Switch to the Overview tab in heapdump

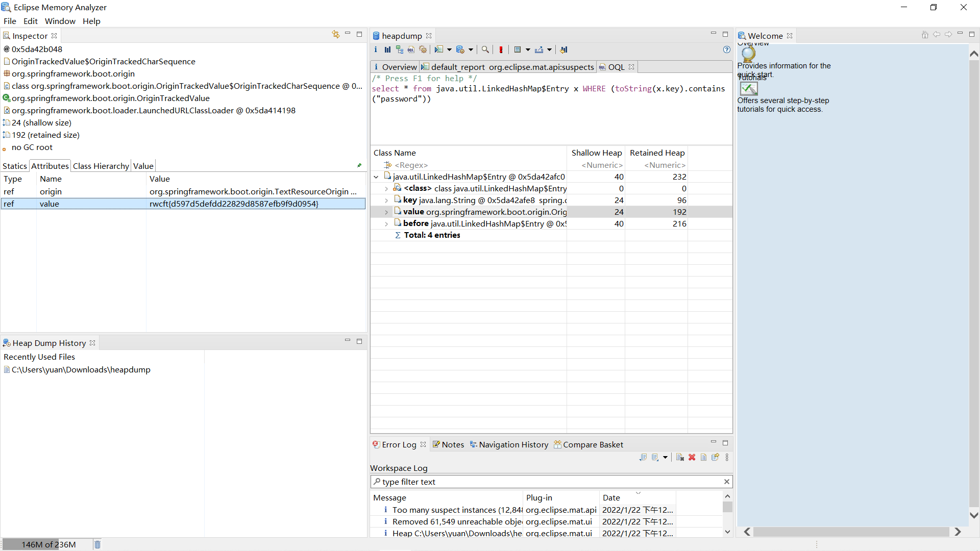pyautogui.click(x=395, y=67)
